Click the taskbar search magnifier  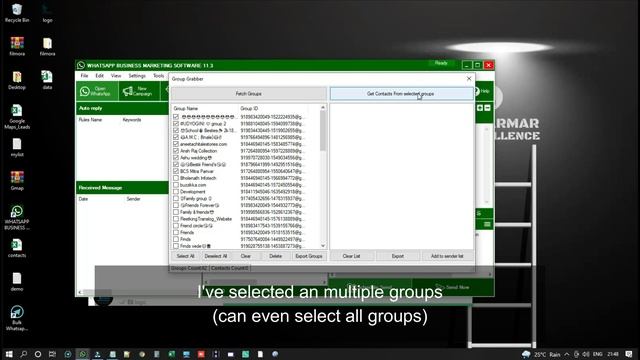(23, 354)
